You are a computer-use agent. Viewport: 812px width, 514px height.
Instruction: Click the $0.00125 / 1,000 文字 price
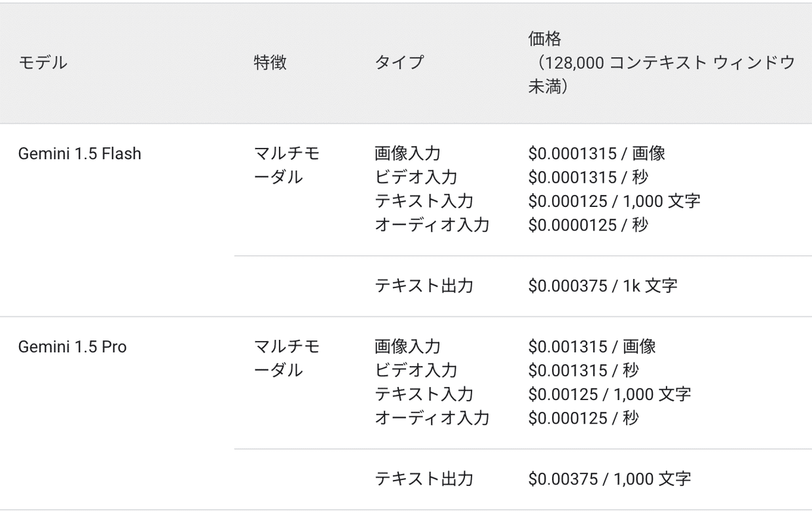[609, 394]
